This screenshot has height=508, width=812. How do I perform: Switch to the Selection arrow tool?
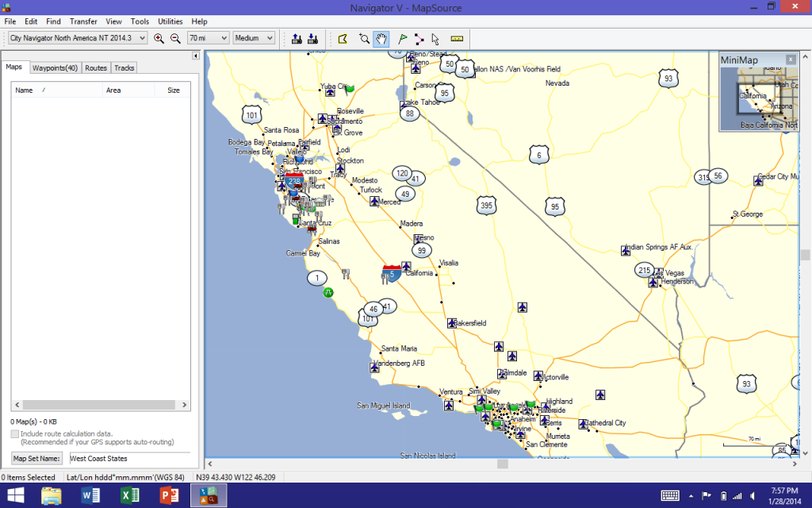pyautogui.click(x=434, y=38)
